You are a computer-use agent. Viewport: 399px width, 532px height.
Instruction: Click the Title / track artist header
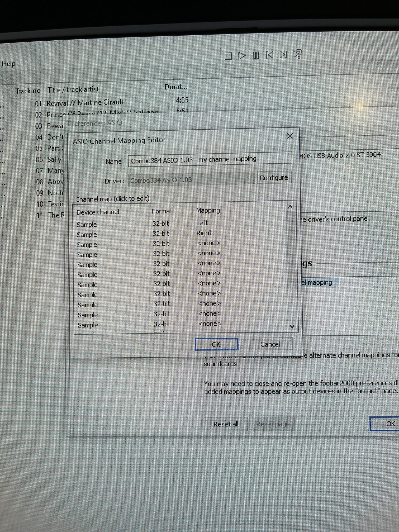(73, 90)
